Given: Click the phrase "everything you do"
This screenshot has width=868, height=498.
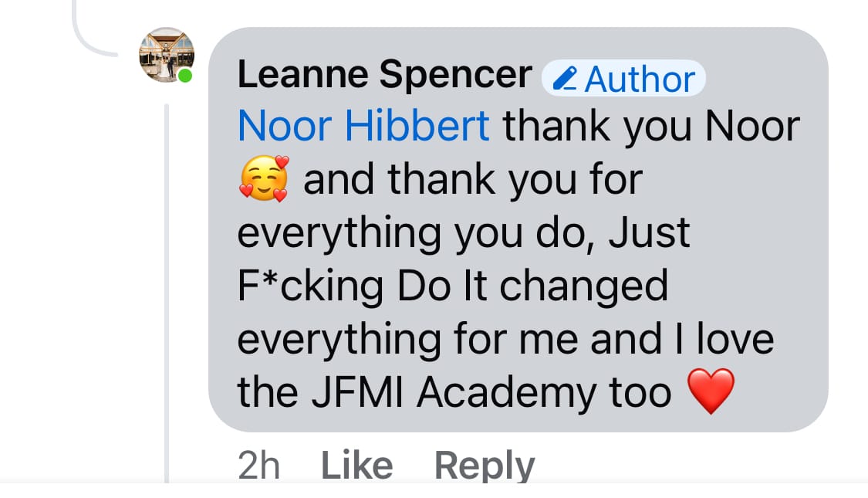Looking at the screenshot, I should click(416, 233).
